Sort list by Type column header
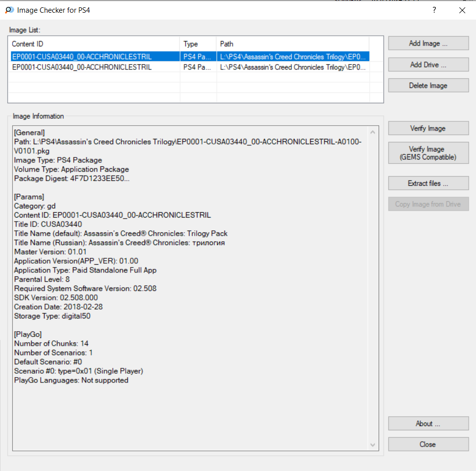This screenshot has width=476, height=471. point(198,44)
